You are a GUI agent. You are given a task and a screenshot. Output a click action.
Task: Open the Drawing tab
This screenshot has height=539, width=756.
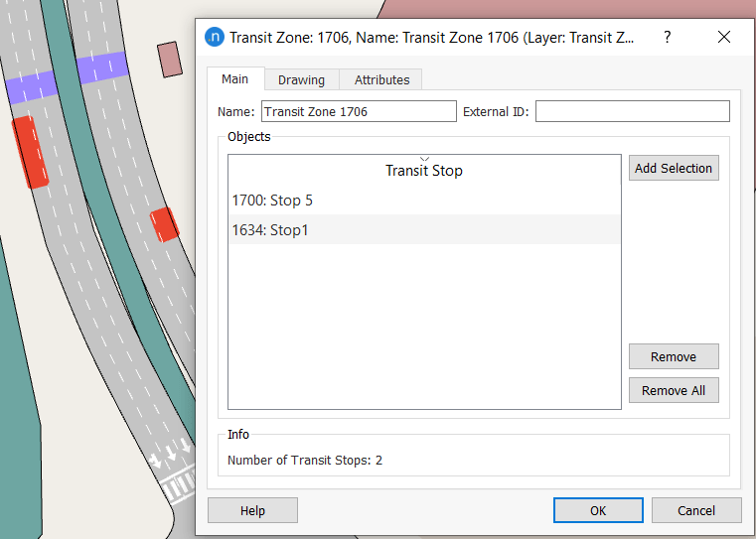pos(301,80)
